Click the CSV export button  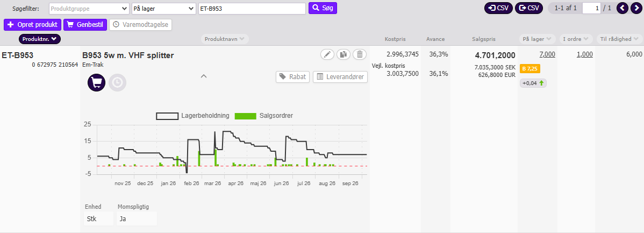pos(529,8)
